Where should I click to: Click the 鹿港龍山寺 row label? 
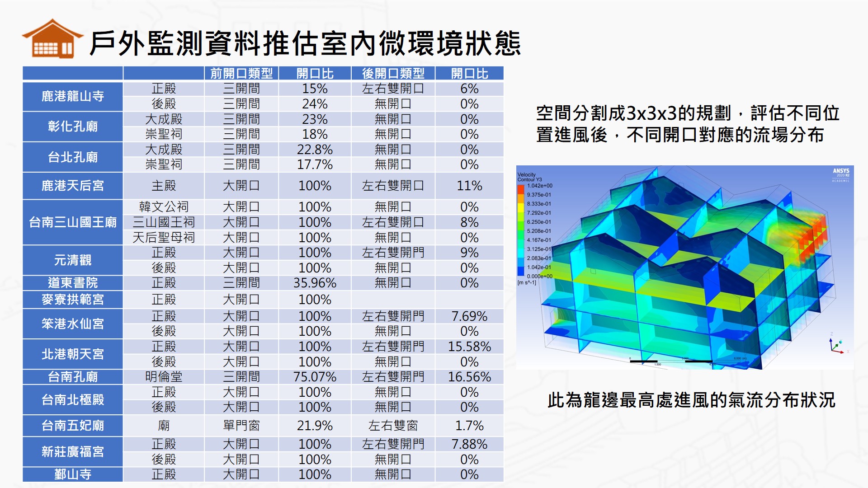[73, 96]
